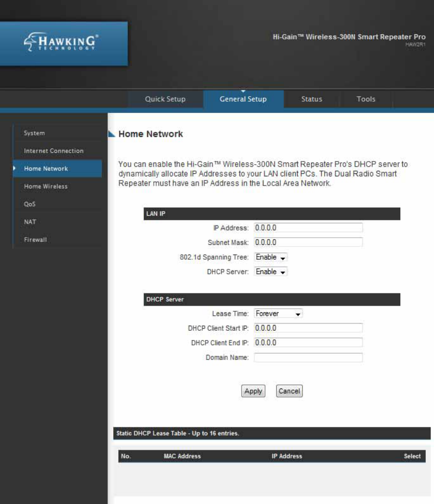This screenshot has height=504, width=434.
Task: Go to the Tools tab
Action: click(x=366, y=99)
